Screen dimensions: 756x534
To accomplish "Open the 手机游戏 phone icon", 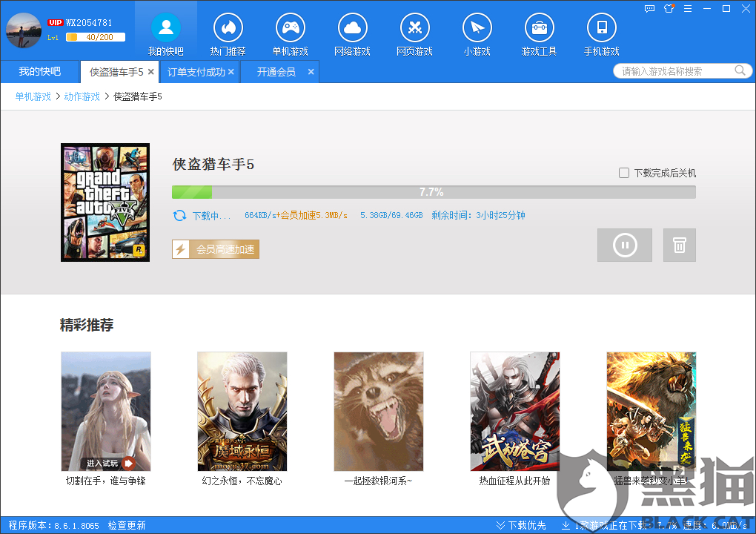I will coord(601,27).
